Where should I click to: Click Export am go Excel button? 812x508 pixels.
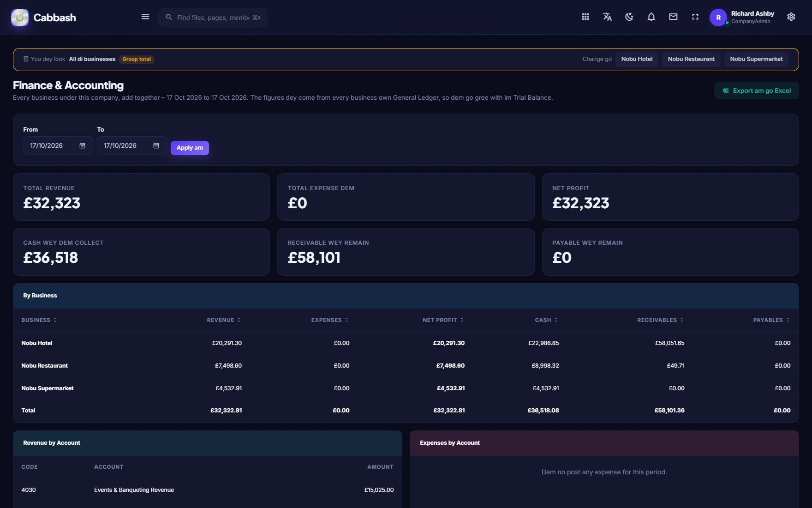757,91
